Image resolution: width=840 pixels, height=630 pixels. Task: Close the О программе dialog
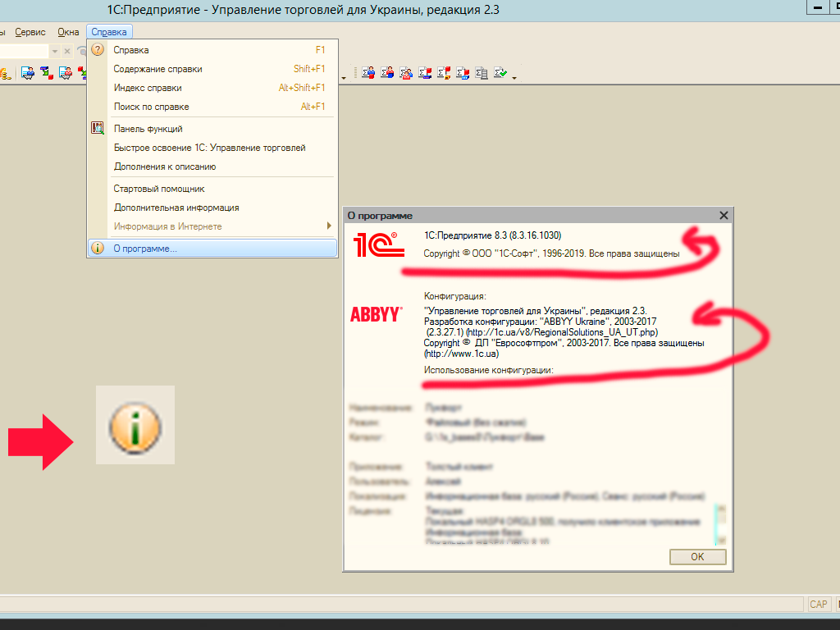click(x=724, y=216)
